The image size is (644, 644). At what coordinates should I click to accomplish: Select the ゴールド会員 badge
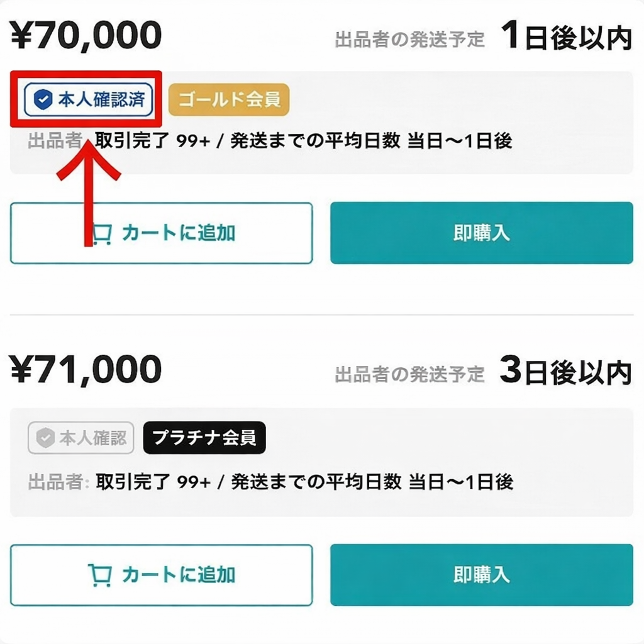(229, 100)
